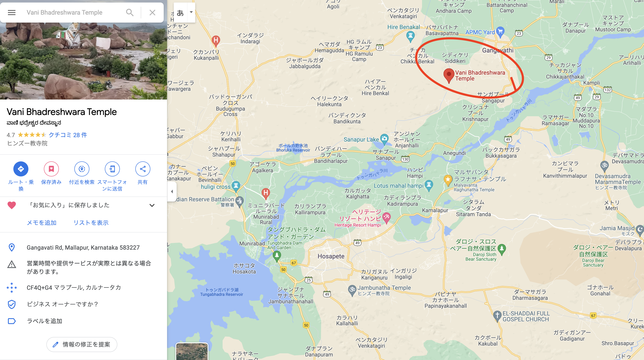Click the リストを表示 link
Viewport: 644px width, 360px height.
pyautogui.click(x=91, y=223)
